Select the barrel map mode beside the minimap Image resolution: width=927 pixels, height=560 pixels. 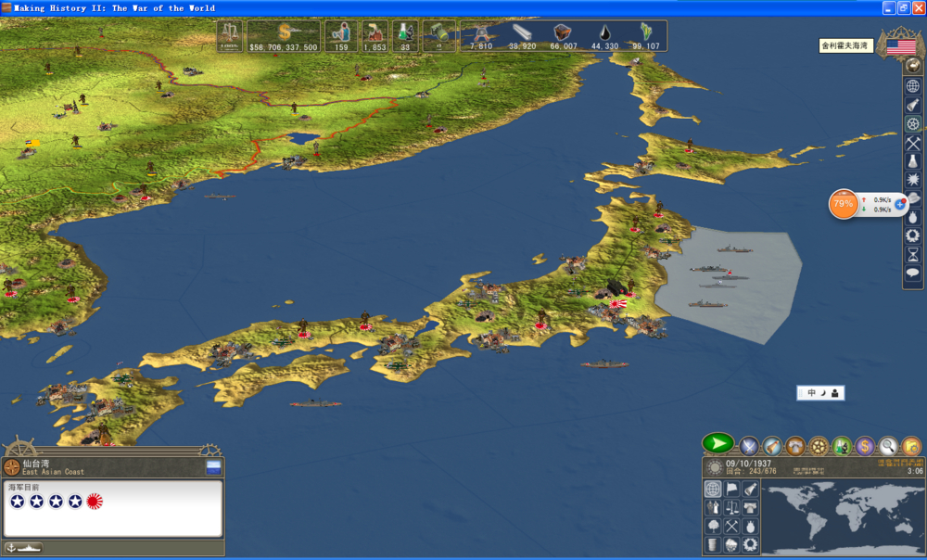[x=713, y=544]
